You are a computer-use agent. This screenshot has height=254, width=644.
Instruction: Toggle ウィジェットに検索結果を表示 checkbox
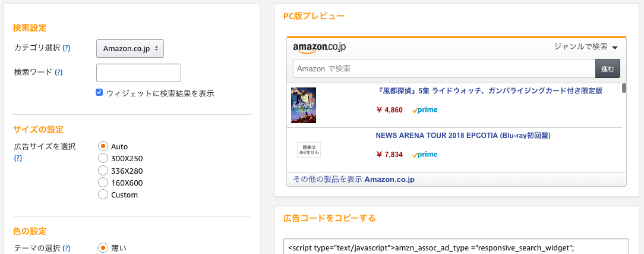[x=99, y=92]
